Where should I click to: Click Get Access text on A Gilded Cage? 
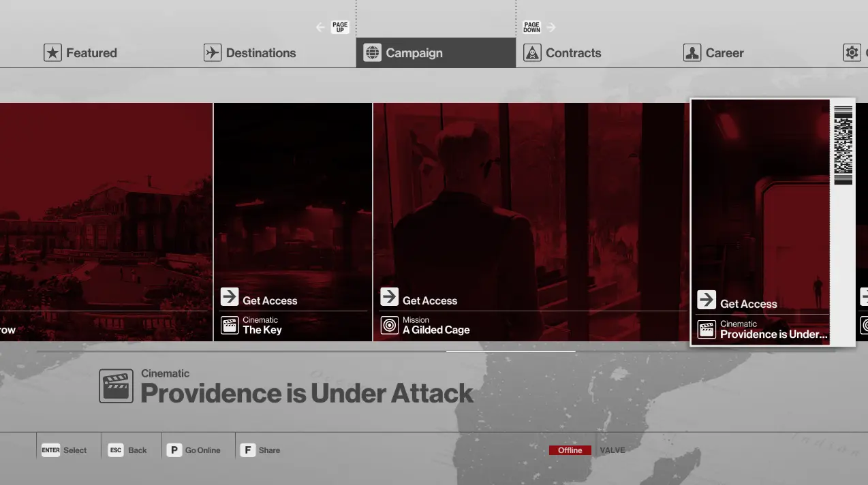430,300
